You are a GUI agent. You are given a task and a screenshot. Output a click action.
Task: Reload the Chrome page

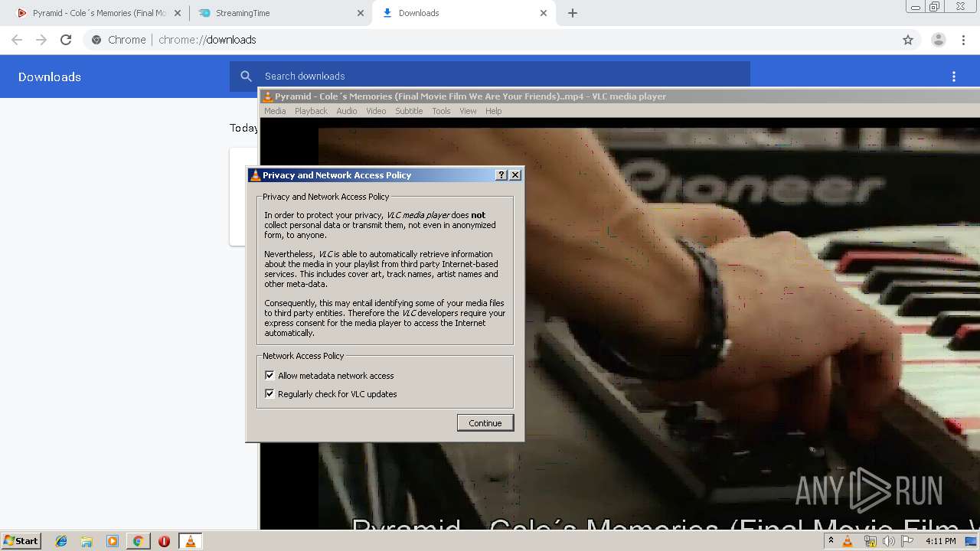(x=66, y=40)
